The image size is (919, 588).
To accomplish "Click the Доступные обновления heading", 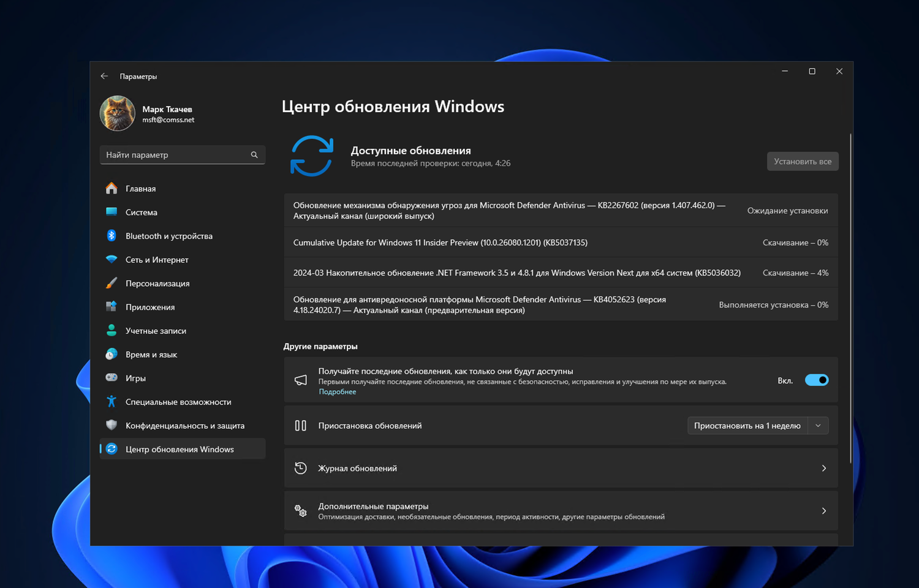I will click(410, 151).
